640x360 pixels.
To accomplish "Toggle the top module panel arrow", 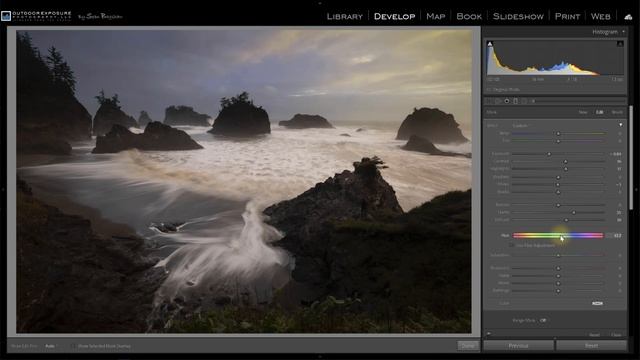I will pyautogui.click(x=320, y=2).
